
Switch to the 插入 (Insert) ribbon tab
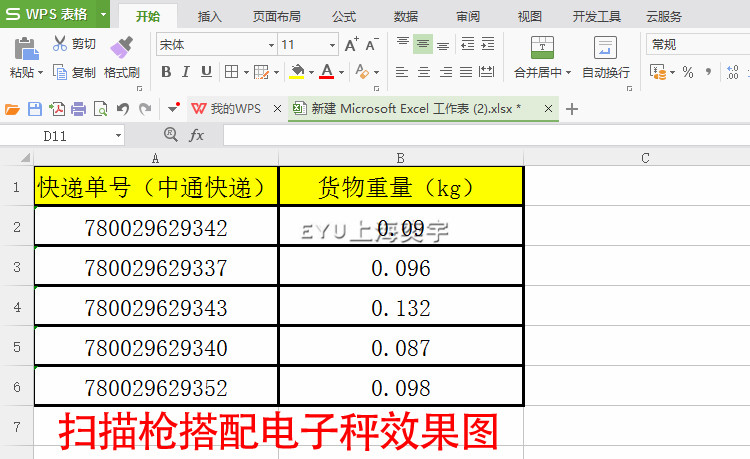210,16
